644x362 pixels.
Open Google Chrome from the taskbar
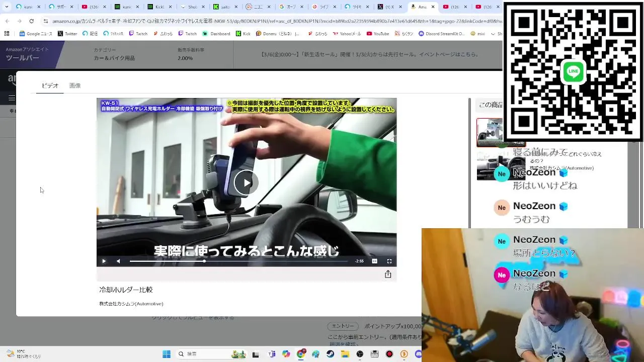point(301,354)
